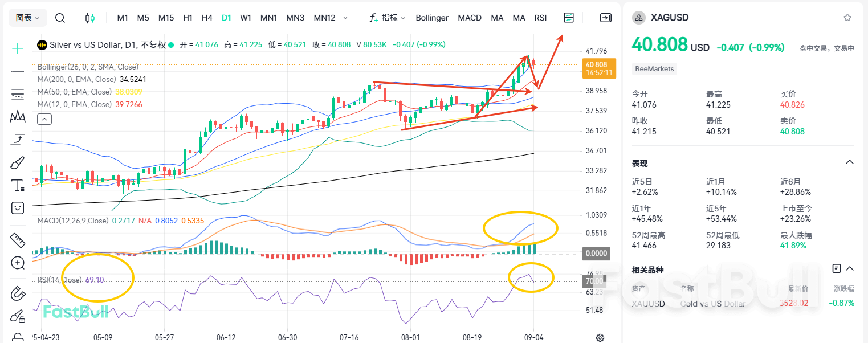
Task: Select the line drawing tool
Action: (17, 71)
